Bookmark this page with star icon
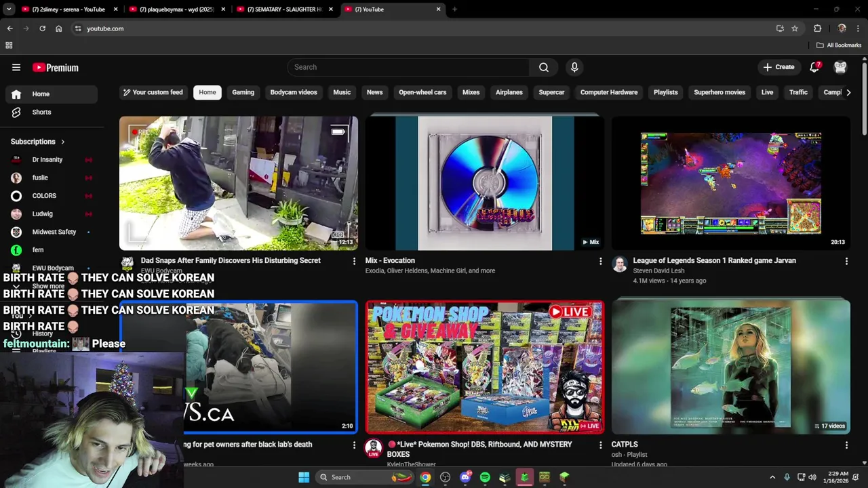 coord(795,28)
